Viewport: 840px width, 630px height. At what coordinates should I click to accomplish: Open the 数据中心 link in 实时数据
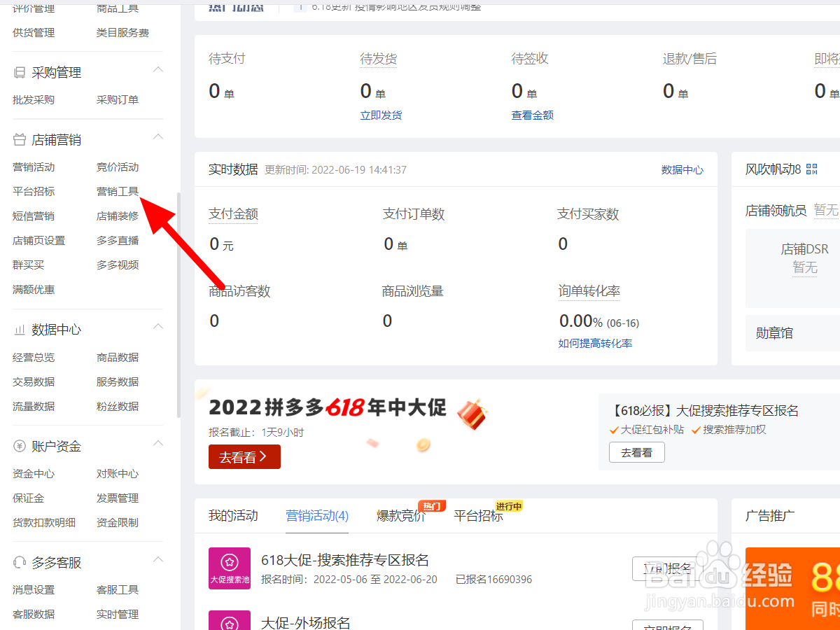pyautogui.click(x=682, y=170)
